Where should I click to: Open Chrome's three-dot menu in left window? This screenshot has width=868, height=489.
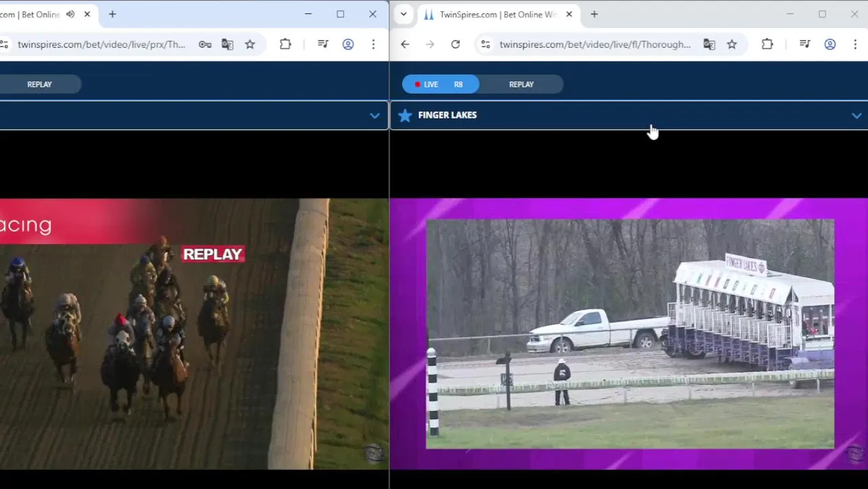[373, 44]
